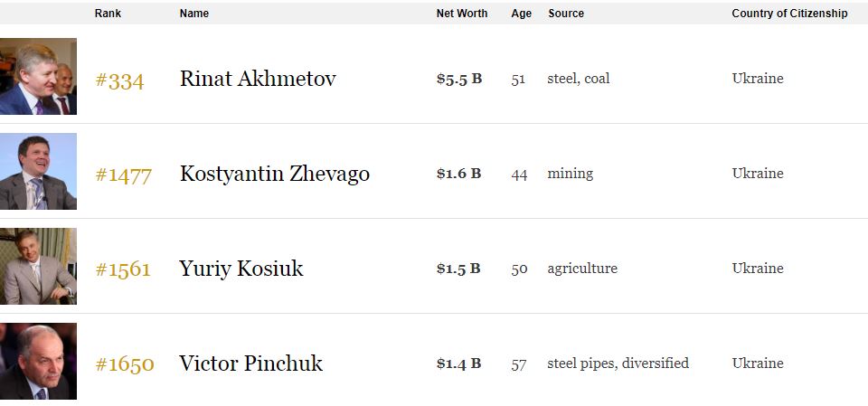Click the steel pipes, diversified source text
Screen dimensions: 868x406
(x=618, y=364)
